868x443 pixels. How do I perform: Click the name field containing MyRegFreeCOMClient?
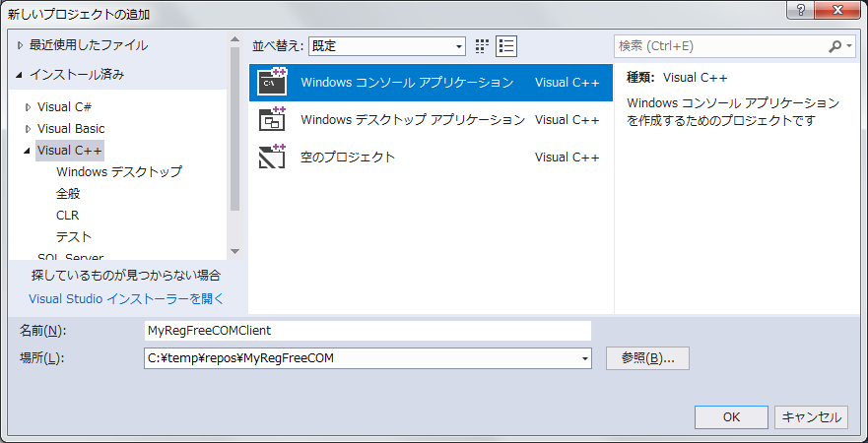pos(367,331)
